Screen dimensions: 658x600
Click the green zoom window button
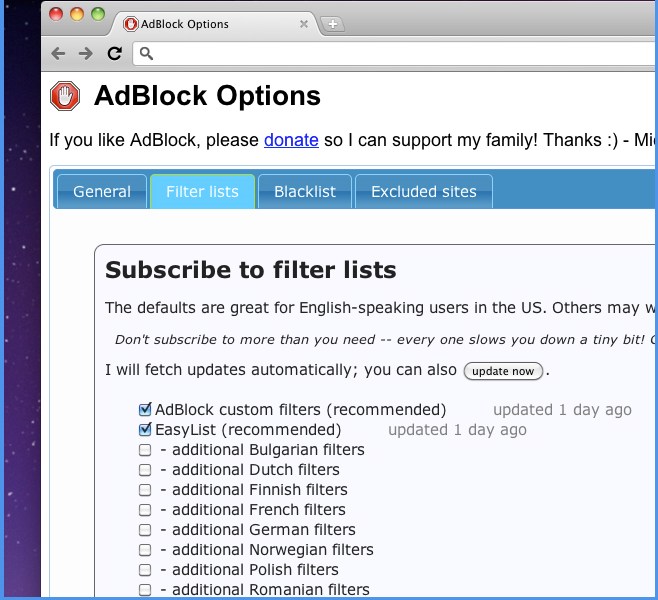(98, 14)
